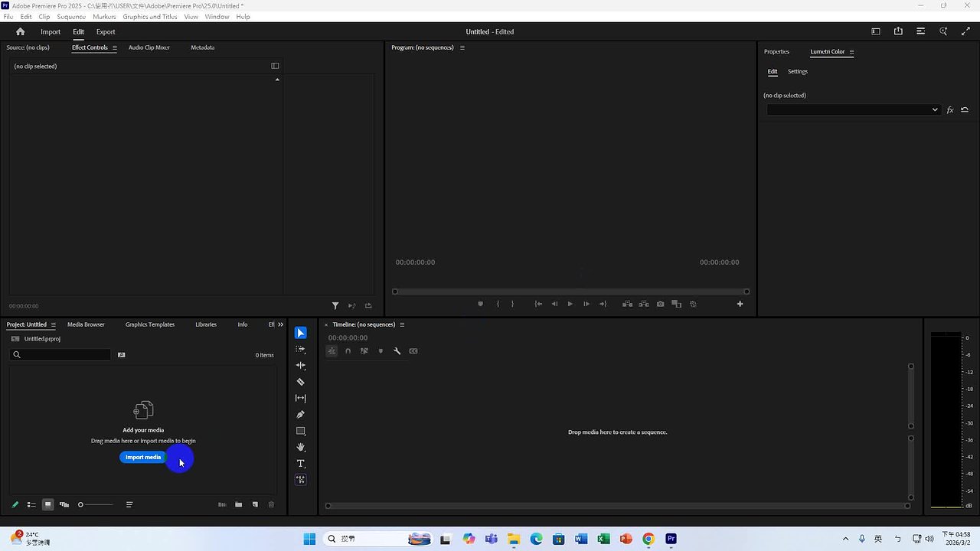Click the Import media button
This screenshot has width=980, height=551.
pyautogui.click(x=142, y=457)
